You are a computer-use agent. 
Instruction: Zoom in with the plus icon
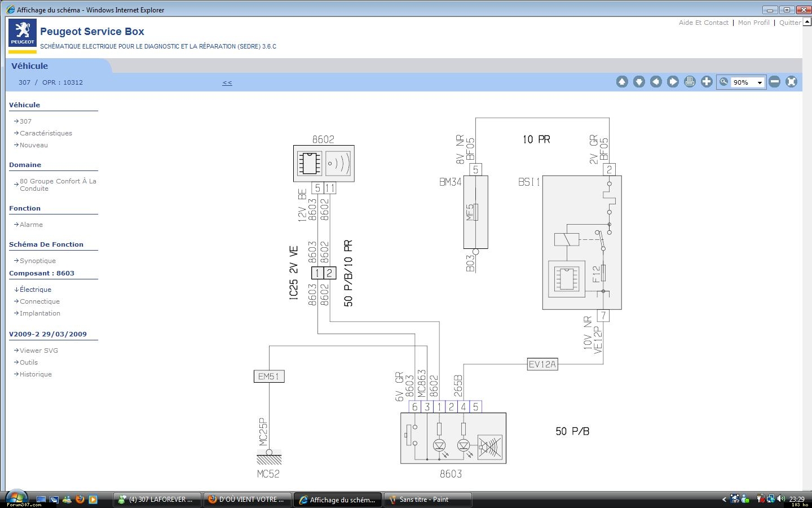point(707,82)
